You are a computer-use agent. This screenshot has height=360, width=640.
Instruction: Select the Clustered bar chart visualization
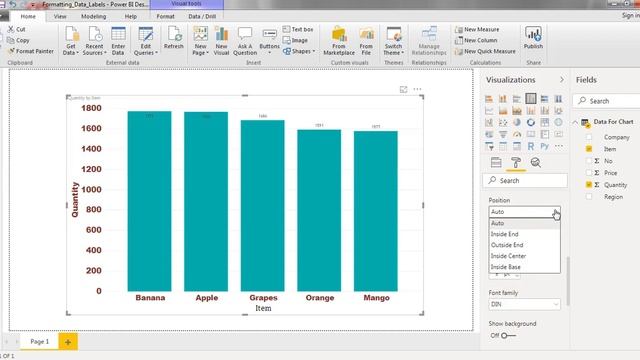(517, 99)
